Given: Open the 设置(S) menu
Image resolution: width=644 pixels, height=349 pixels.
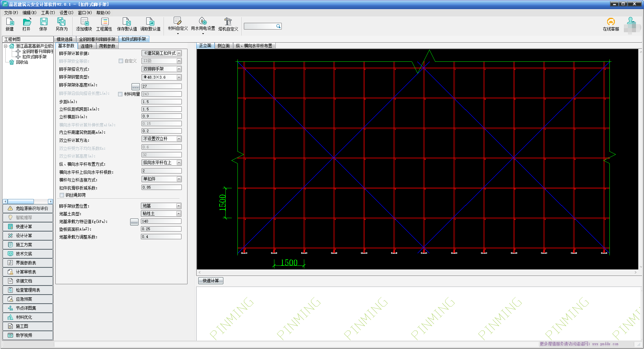Looking at the screenshot, I should tap(66, 13).
